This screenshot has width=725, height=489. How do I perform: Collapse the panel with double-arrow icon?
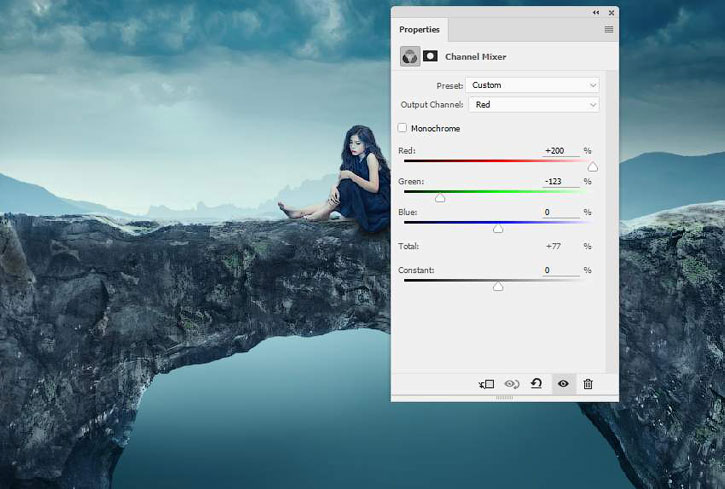pos(597,12)
